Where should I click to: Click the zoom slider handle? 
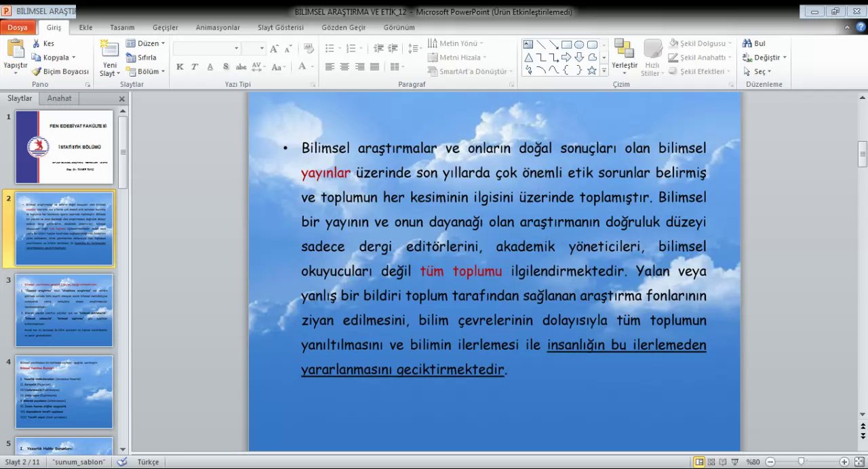point(801,462)
